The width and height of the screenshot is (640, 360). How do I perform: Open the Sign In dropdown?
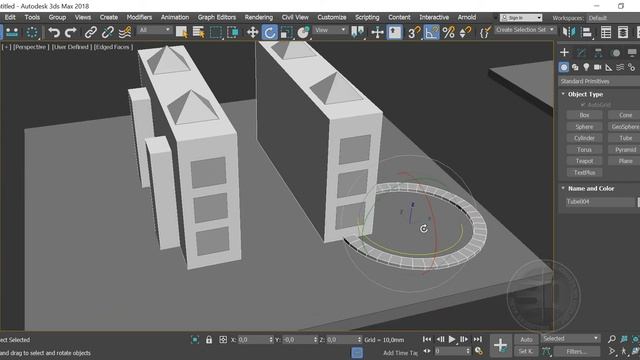click(x=521, y=18)
